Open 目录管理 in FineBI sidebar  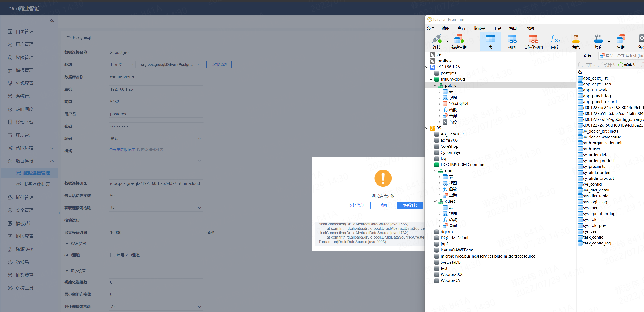(x=24, y=32)
